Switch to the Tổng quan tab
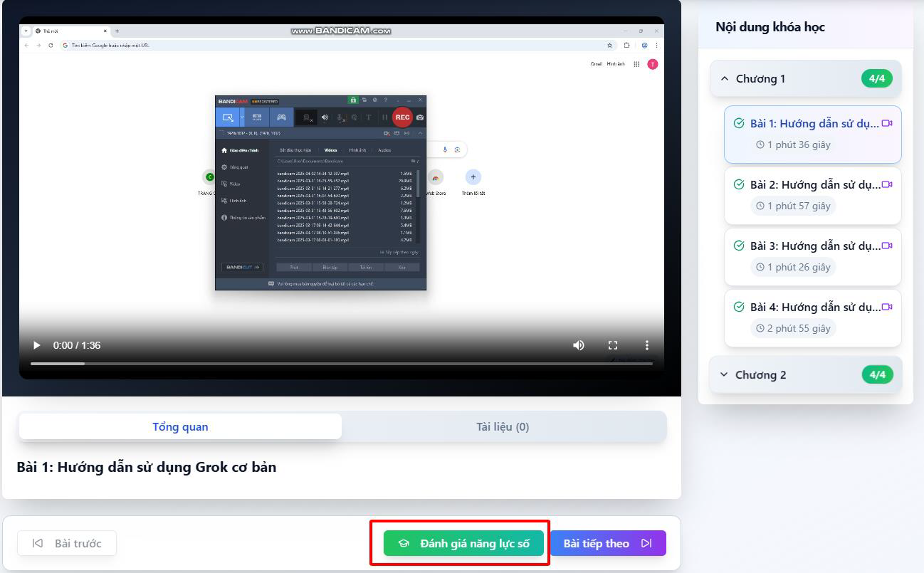Image resolution: width=924 pixels, height=573 pixels. (180, 427)
